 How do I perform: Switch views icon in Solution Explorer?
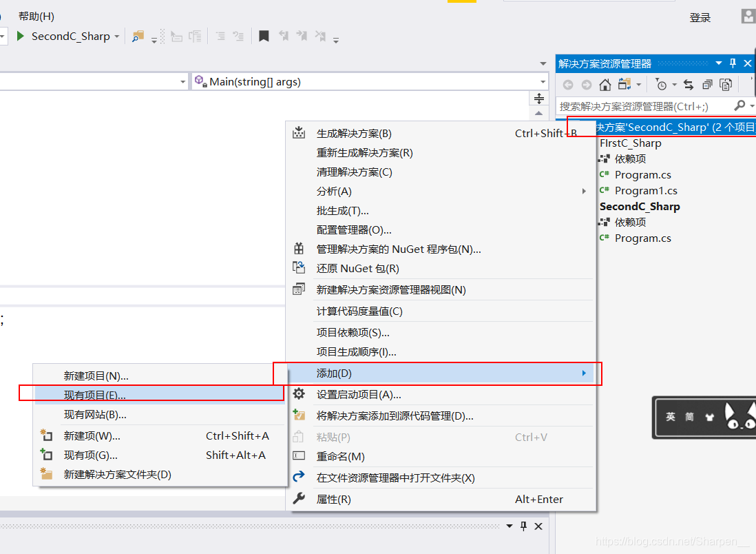(x=624, y=85)
